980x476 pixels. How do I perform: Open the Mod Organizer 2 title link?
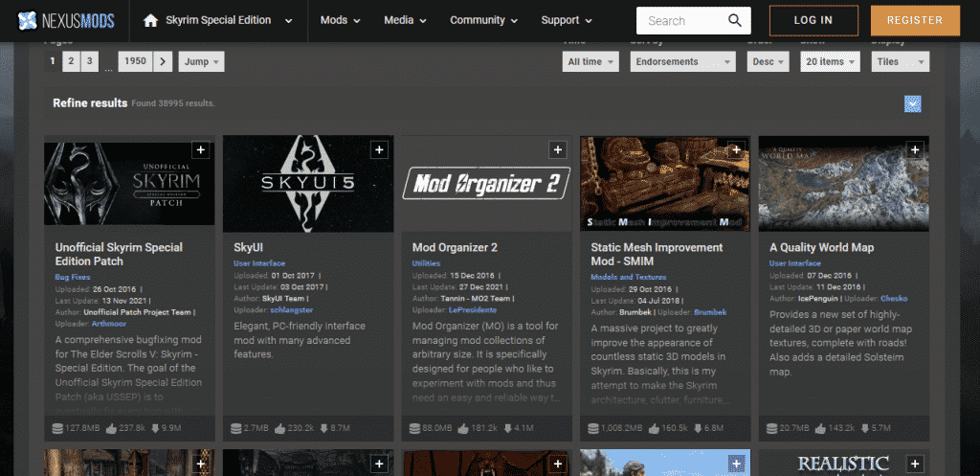455,247
